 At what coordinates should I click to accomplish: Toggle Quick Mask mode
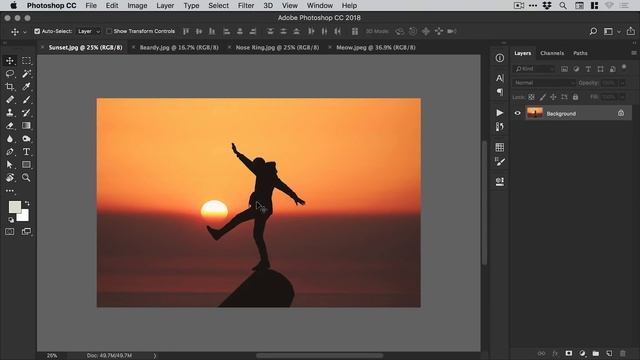[x=10, y=231]
